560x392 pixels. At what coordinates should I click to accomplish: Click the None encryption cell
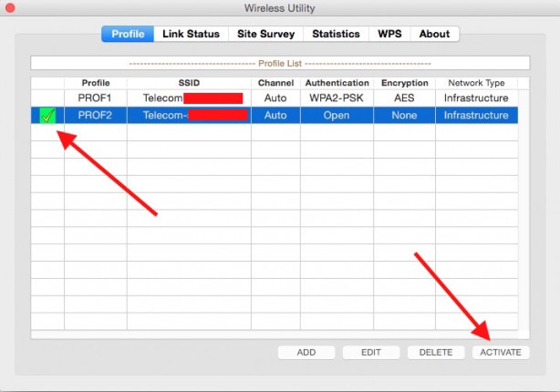pyautogui.click(x=404, y=115)
